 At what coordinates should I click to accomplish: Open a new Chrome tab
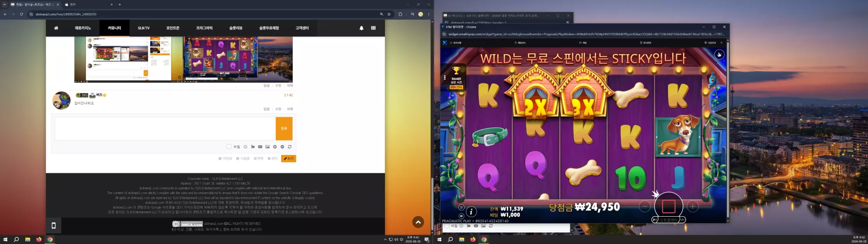(120, 4)
